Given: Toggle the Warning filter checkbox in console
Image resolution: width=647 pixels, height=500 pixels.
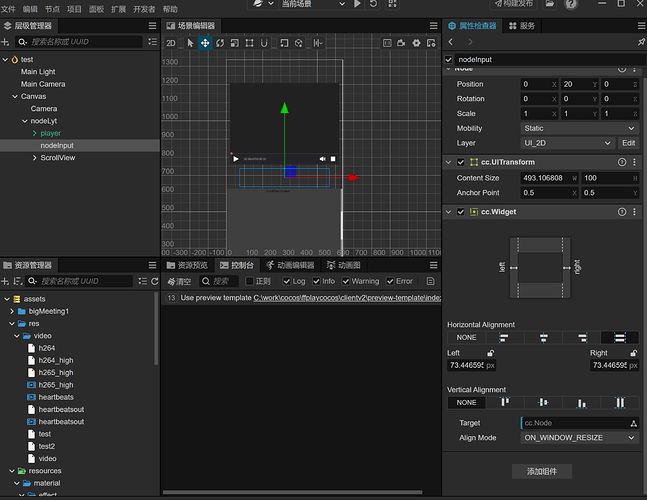Looking at the screenshot, I should point(346,281).
